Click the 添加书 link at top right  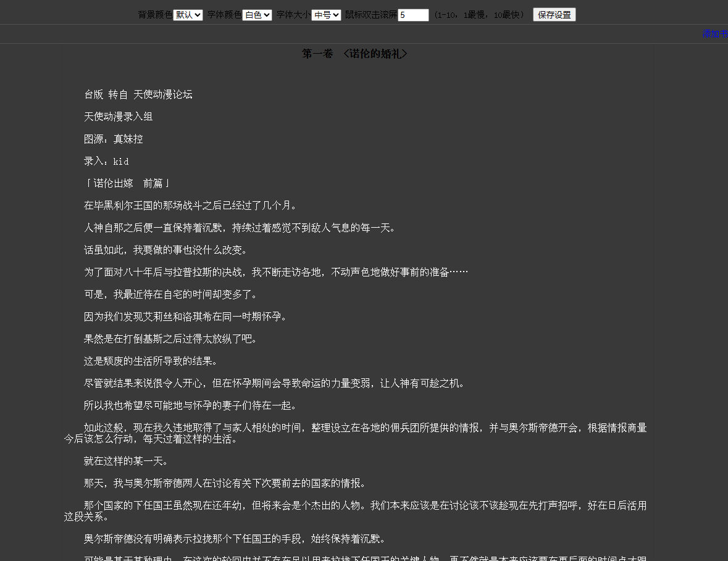714,34
